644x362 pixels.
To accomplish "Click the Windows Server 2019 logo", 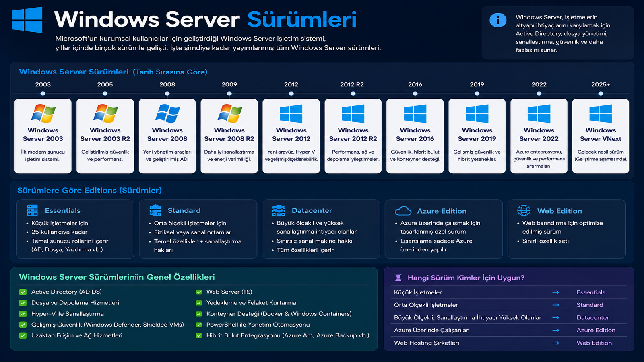I will point(477,113).
